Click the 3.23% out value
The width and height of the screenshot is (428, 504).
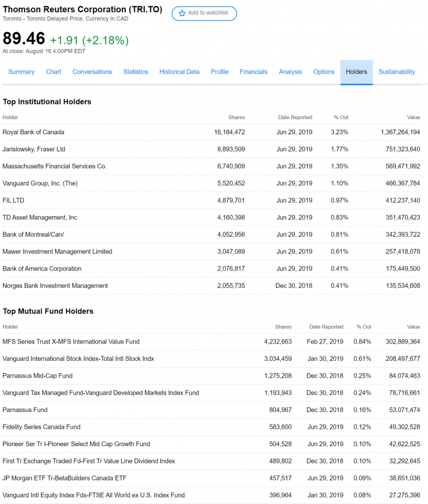[339, 132]
